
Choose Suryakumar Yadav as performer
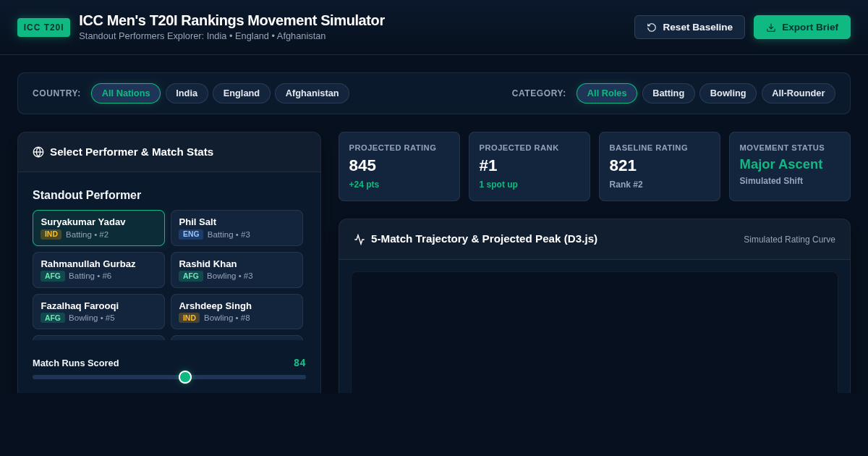click(x=98, y=228)
